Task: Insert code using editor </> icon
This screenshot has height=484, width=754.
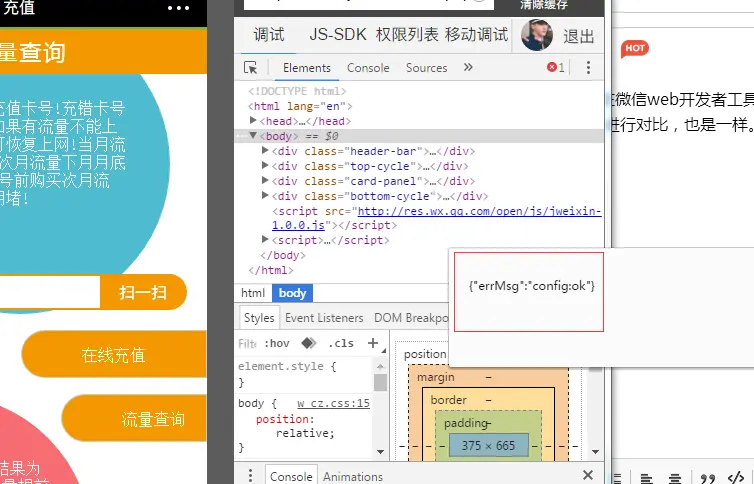Action: point(736,478)
